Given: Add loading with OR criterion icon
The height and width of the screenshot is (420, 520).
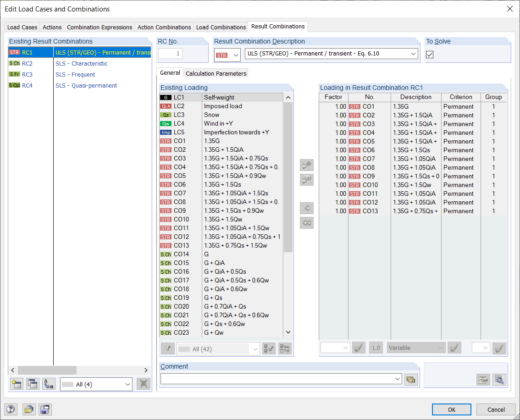Looking at the screenshot, I should [x=307, y=180].
